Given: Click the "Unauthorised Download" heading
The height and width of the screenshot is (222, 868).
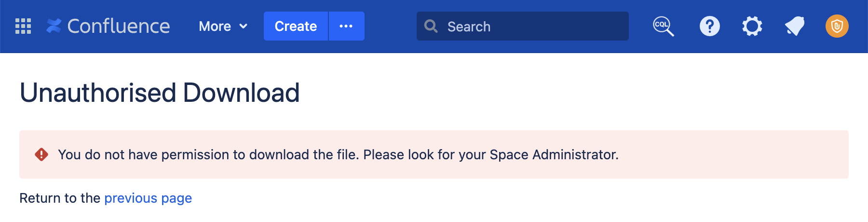Looking at the screenshot, I should [160, 93].
